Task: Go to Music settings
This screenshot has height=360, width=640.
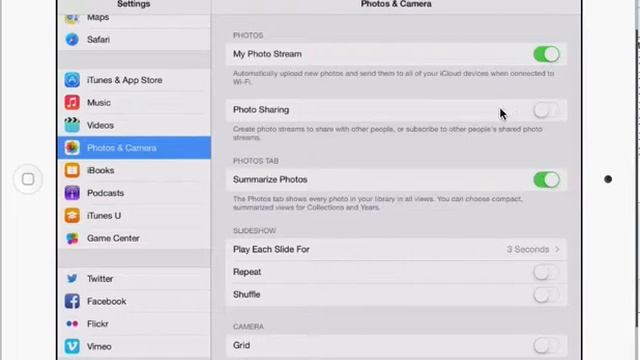Action: point(134,102)
